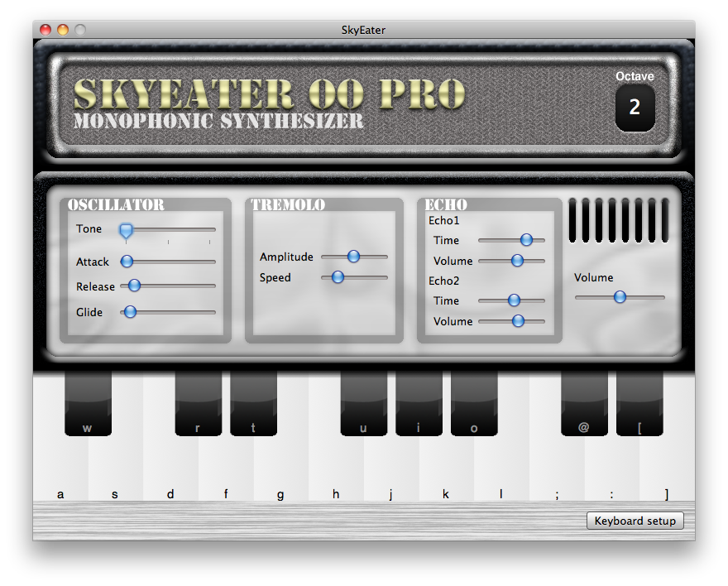Image resolution: width=728 pixels, height=586 pixels.
Task: Click the master Volume slider knob
Action: pyautogui.click(x=620, y=296)
